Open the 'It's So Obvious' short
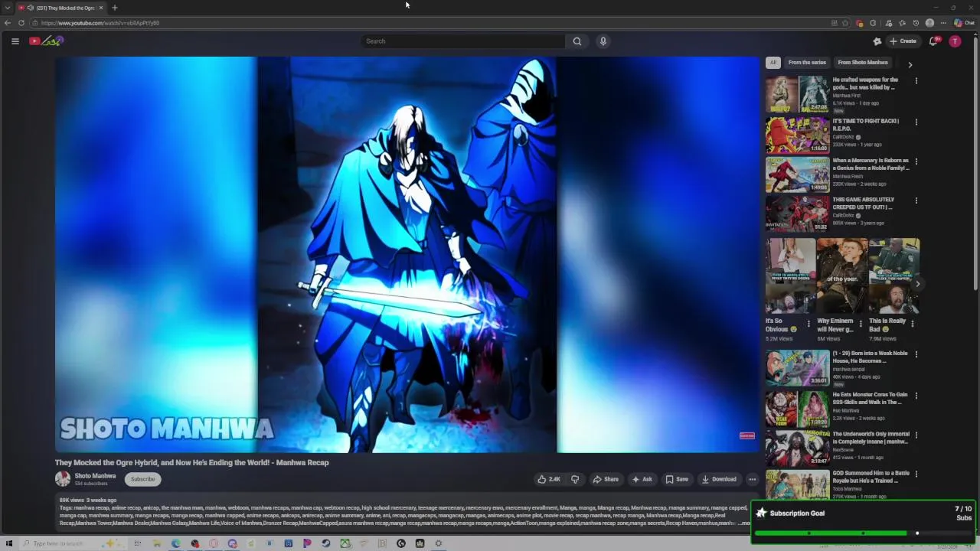 790,275
